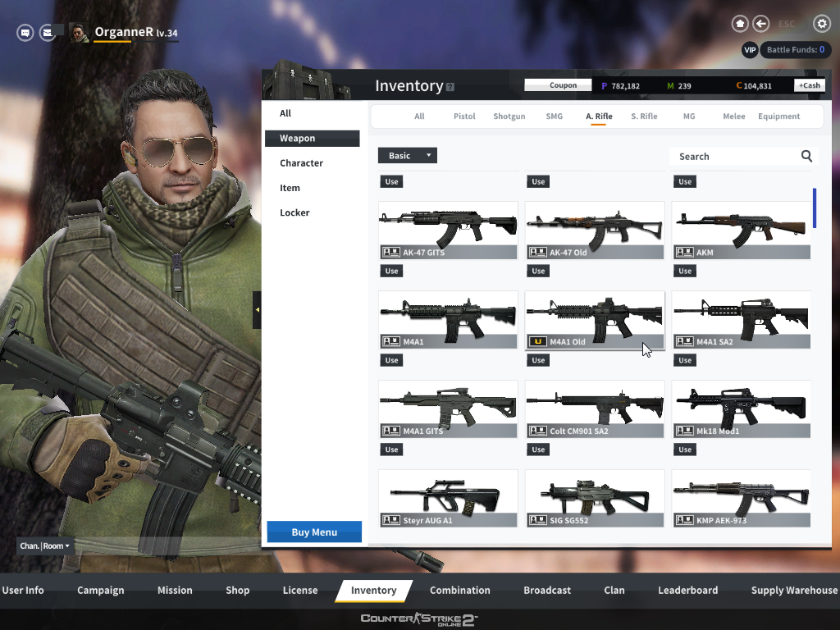Click the Inventory help question icon
The width and height of the screenshot is (840, 630).
click(450, 87)
